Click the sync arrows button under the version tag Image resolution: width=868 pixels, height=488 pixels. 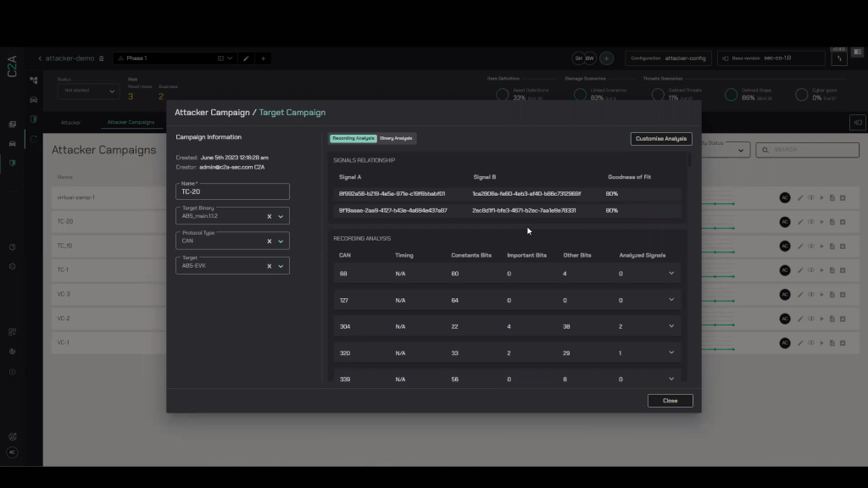(x=839, y=58)
